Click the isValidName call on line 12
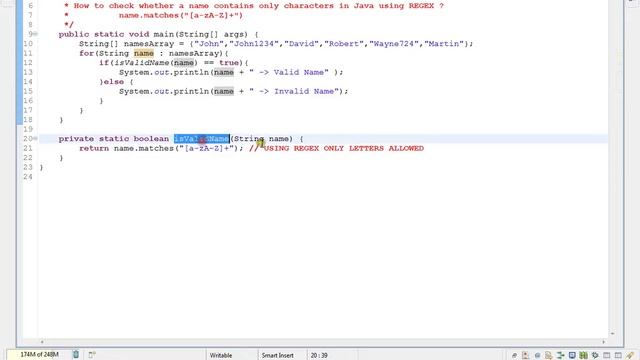 coord(142,63)
